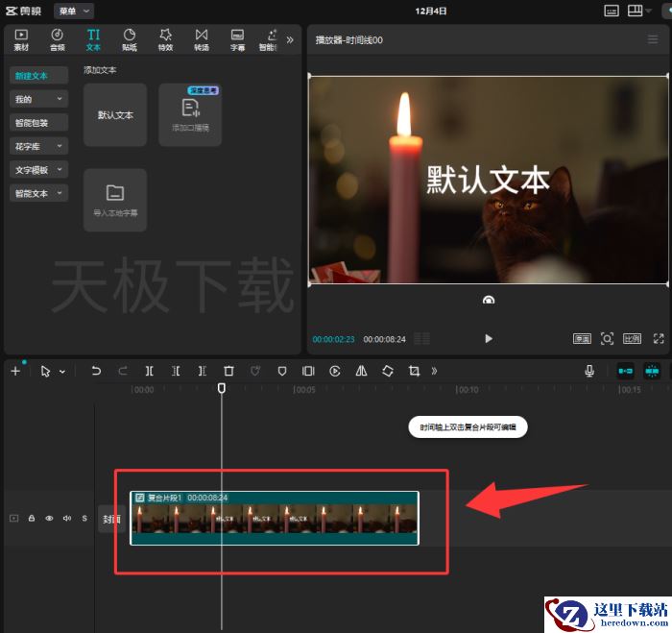672x633 pixels.
Task: Toggle the 原画 original quality button
Action: click(582, 339)
